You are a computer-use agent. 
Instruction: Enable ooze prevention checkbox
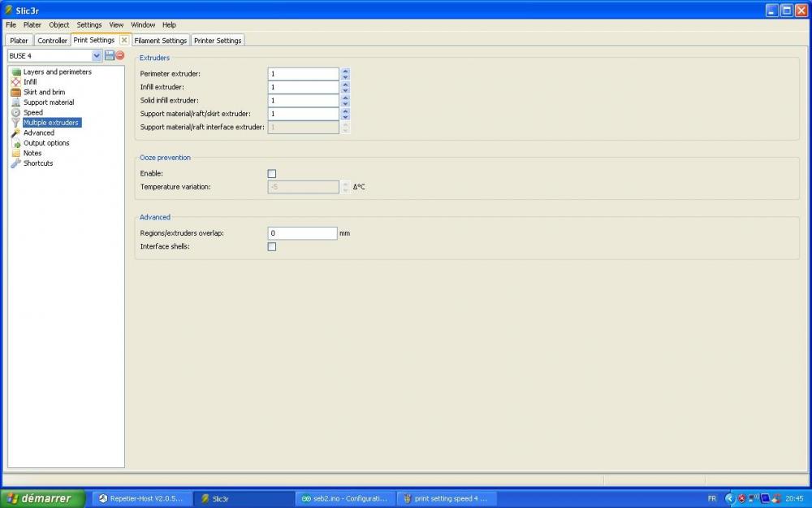click(272, 174)
